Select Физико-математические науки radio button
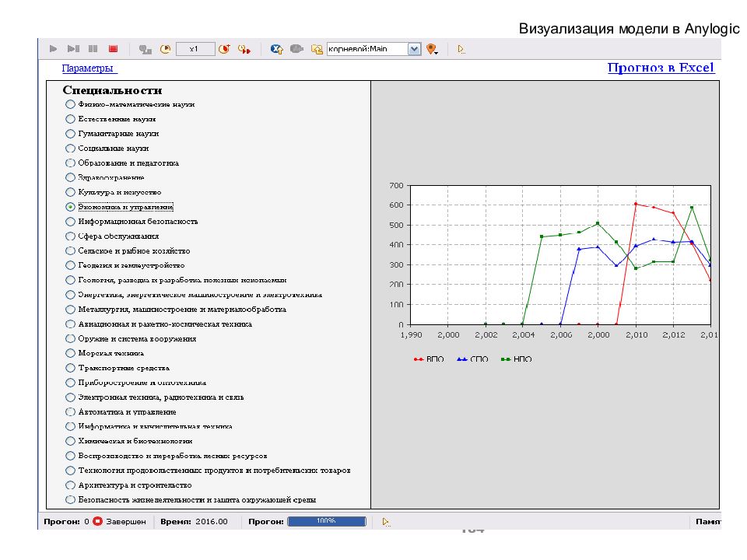The height and width of the screenshot is (560, 747). 70,104
